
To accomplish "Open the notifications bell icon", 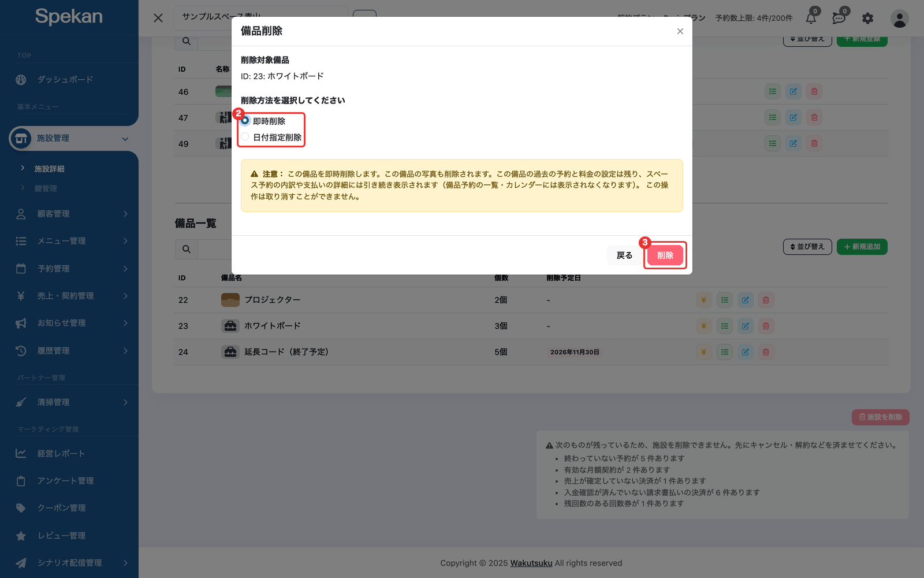I will pyautogui.click(x=811, y=18).
